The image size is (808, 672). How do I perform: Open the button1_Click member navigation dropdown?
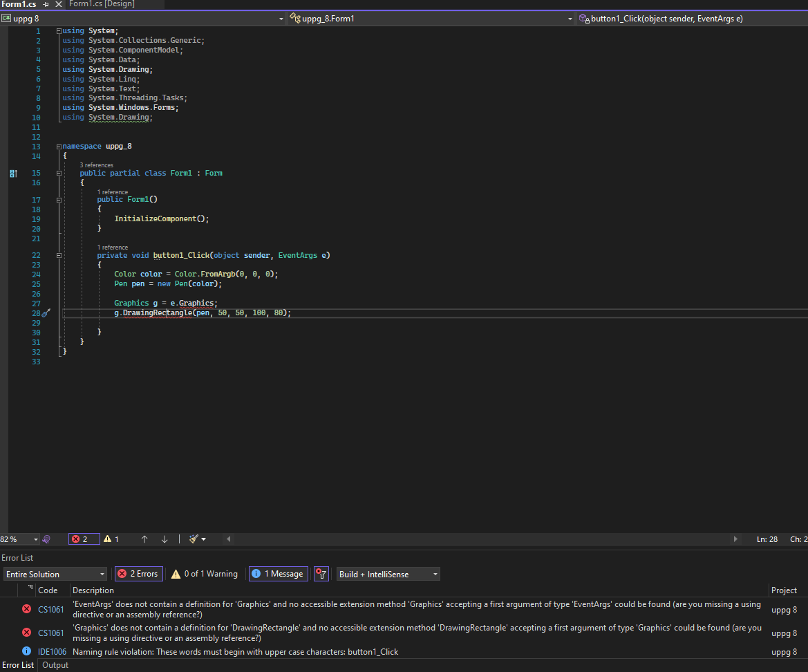coord(691,19)
